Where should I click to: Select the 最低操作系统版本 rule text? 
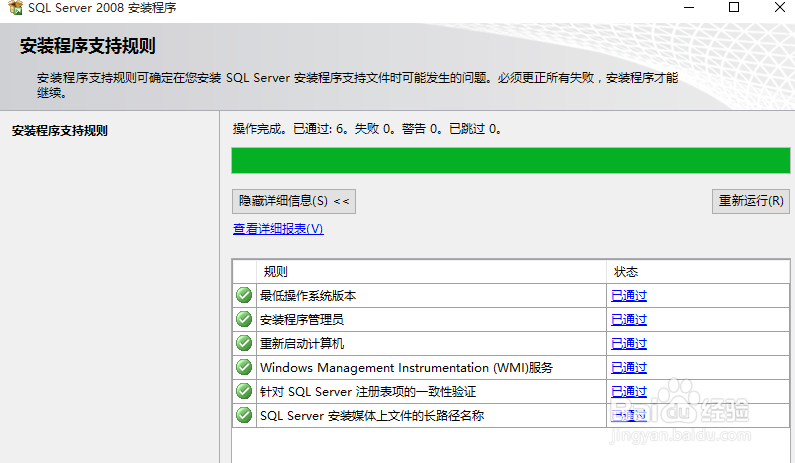(x=308, y=296)
